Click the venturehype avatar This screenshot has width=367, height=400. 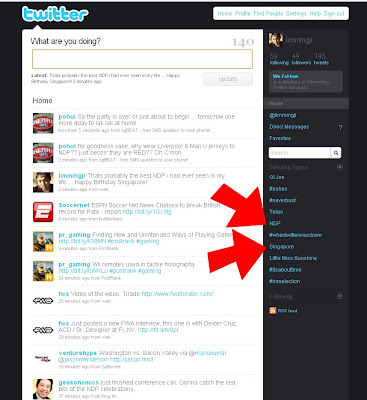click(43, 359)
